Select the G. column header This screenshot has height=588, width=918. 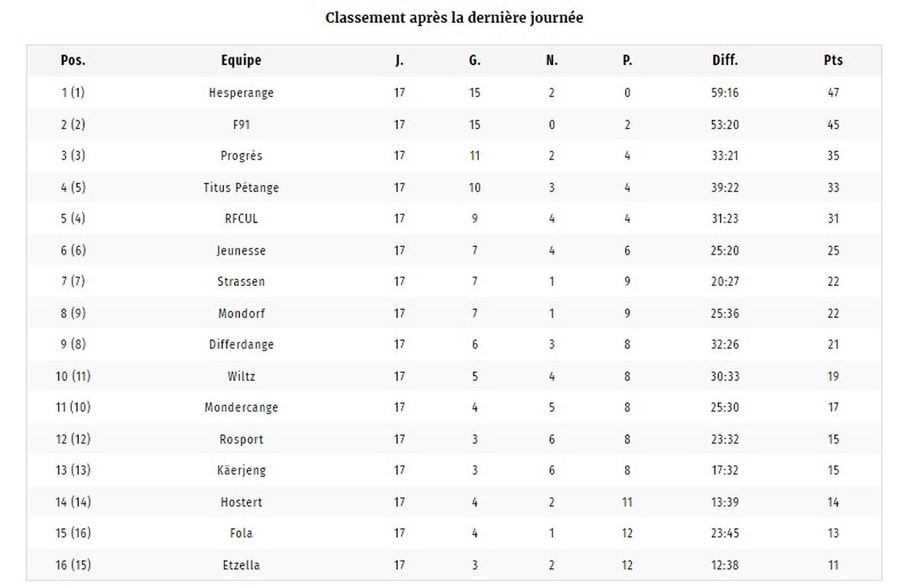pos(474,60)
